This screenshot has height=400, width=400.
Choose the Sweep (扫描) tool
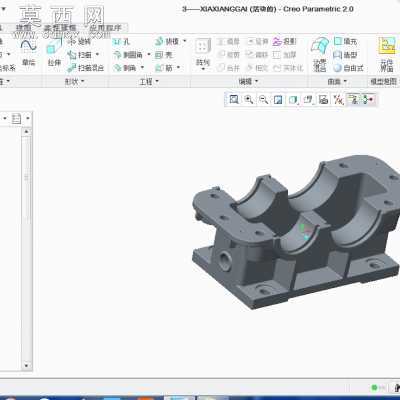80,55
